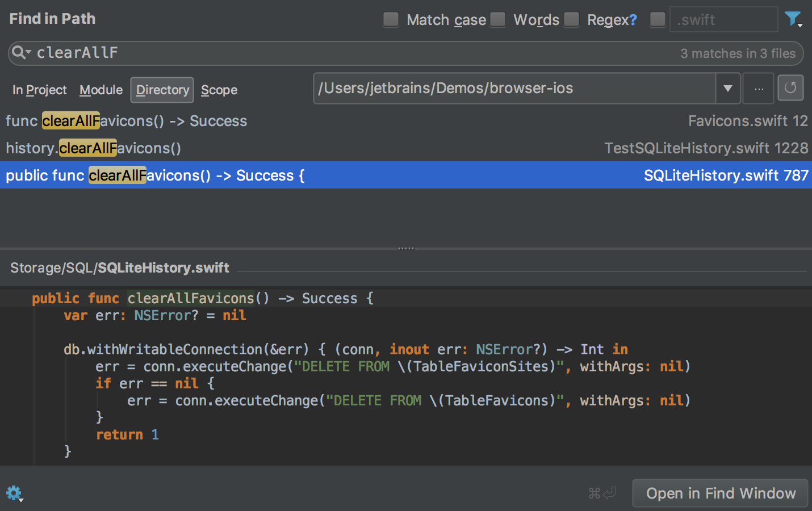Enable the Regex checkbox

pos(572,20)
